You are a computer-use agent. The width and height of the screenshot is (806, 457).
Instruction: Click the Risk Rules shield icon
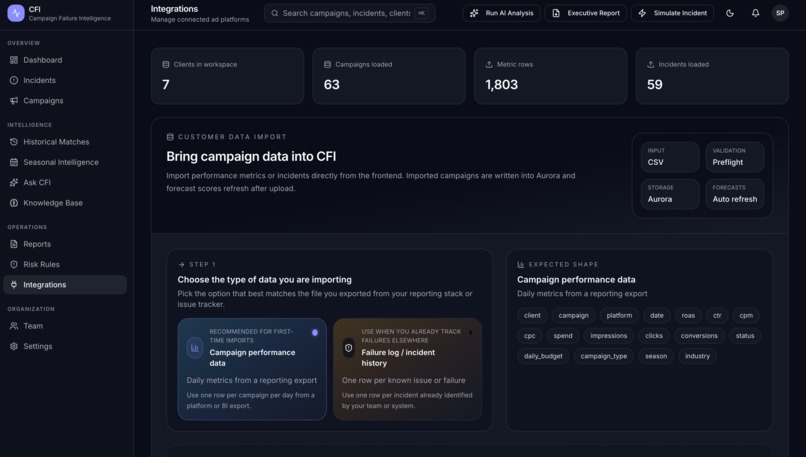click(x=14, y=264)
